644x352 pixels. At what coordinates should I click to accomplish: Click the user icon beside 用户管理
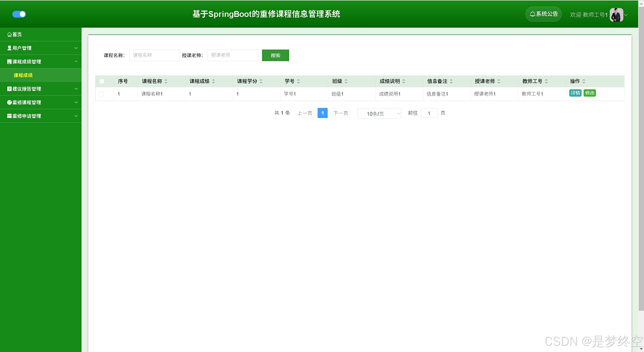click(x=10, y=48)
